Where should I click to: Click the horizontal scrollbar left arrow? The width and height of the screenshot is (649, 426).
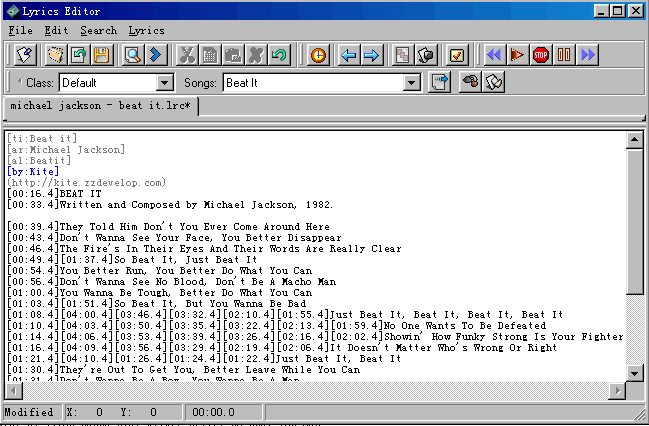pyautogui.click(x=14, y=390)
